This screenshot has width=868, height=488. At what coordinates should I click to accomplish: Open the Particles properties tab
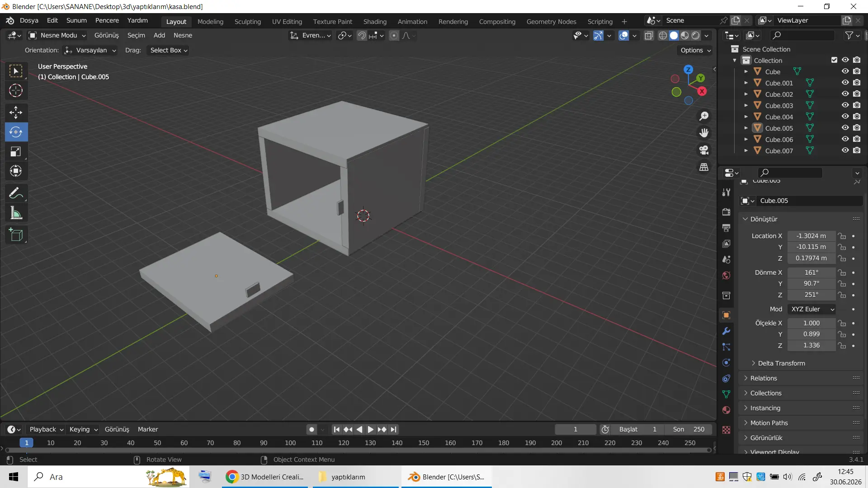[x=726, y=347]
